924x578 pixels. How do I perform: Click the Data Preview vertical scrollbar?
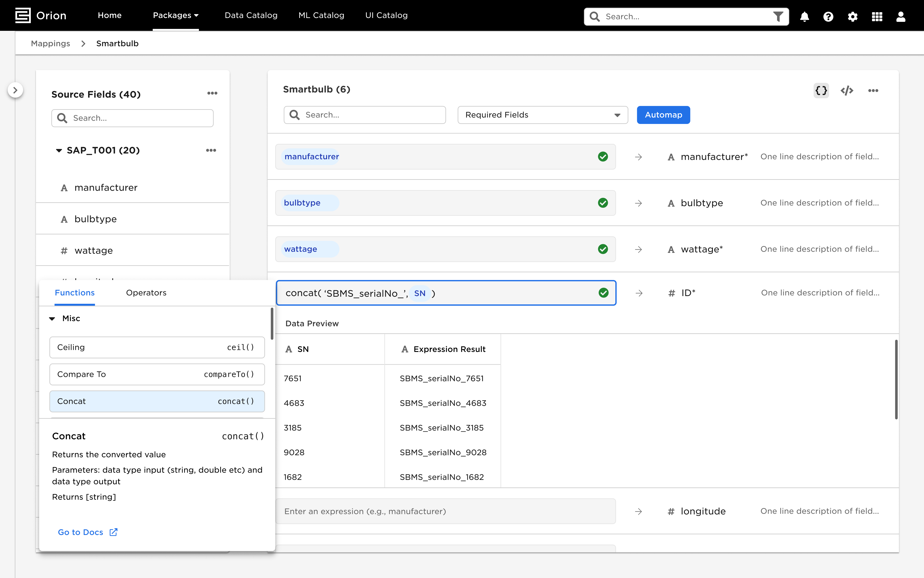click(x=896, y=379)
